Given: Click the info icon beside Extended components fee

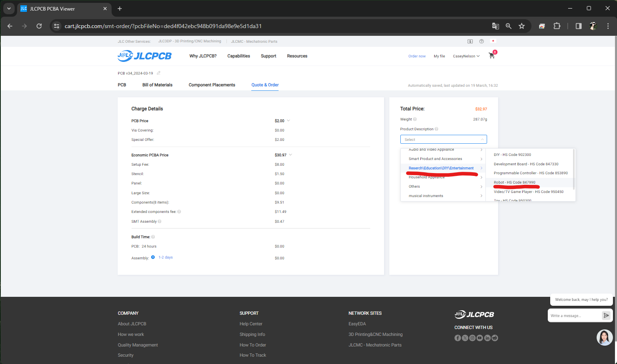Looking at the screenshot, I should click(179, 212).
